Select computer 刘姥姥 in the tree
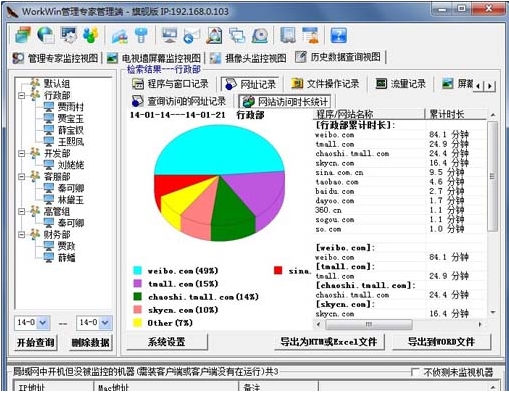The width and height of the screenshot is (509, 393). (x=70, y=165)
